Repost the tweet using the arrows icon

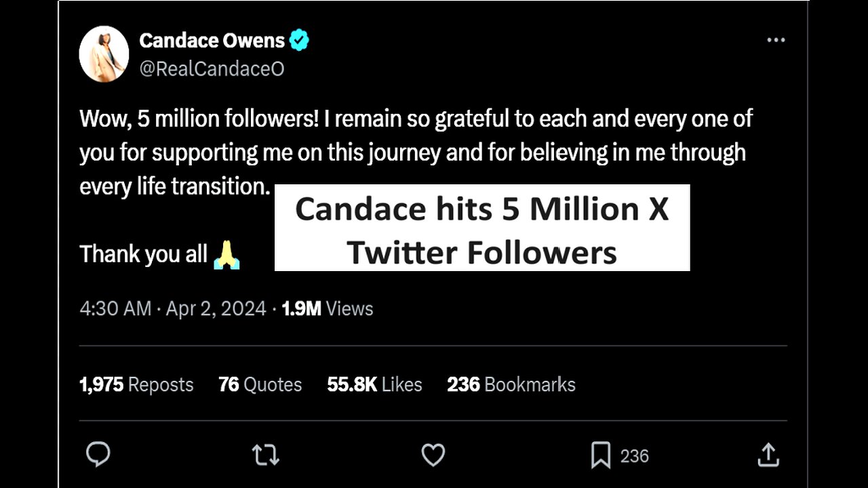pos(265,455)
